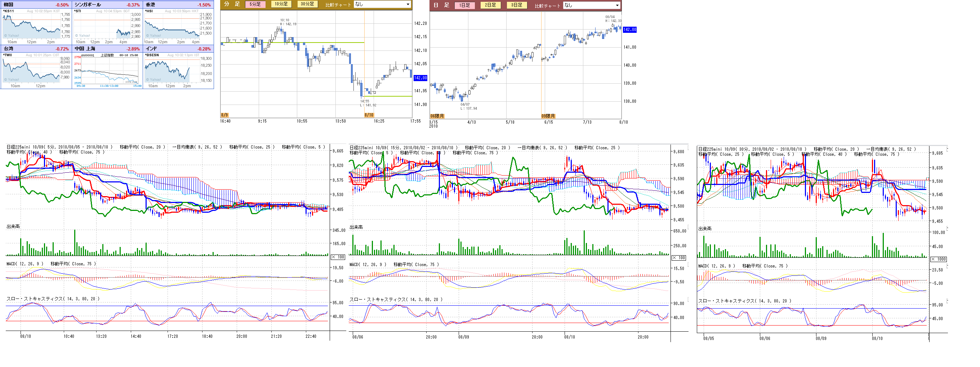The height and width of the screenshot is (367, 980).
Task: Select the 5分足 interval button
Action: click(x=255, y=5)
